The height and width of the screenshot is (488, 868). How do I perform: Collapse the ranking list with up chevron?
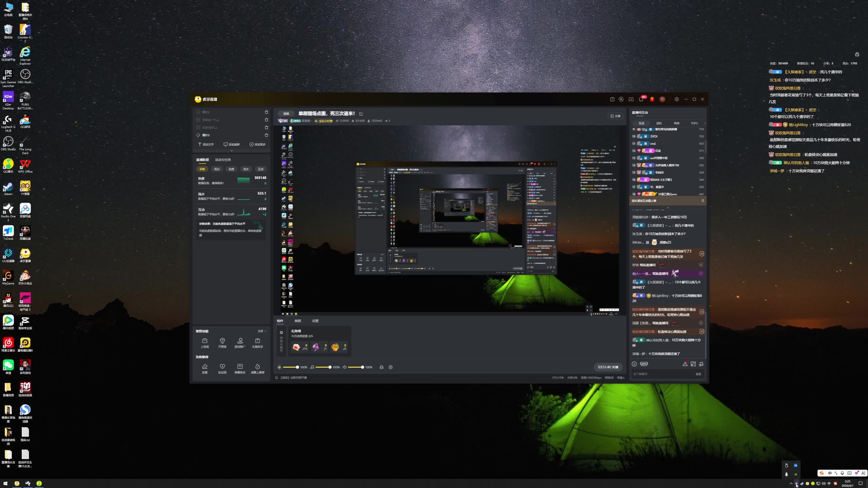point(668,208)
